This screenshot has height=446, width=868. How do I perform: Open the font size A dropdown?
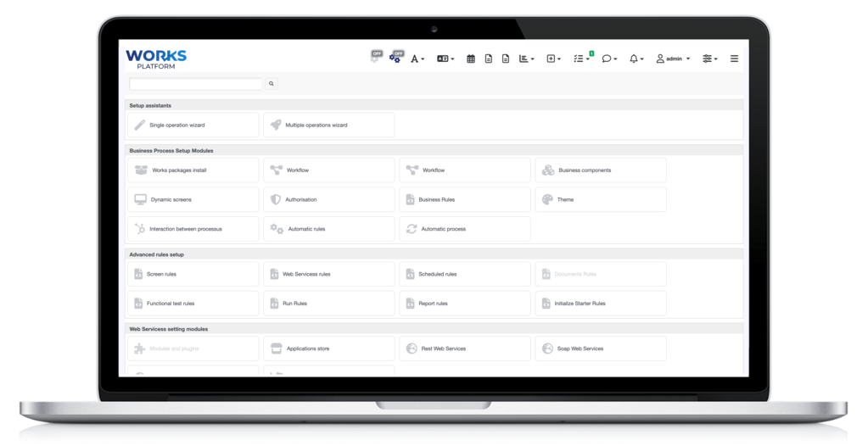417,59
